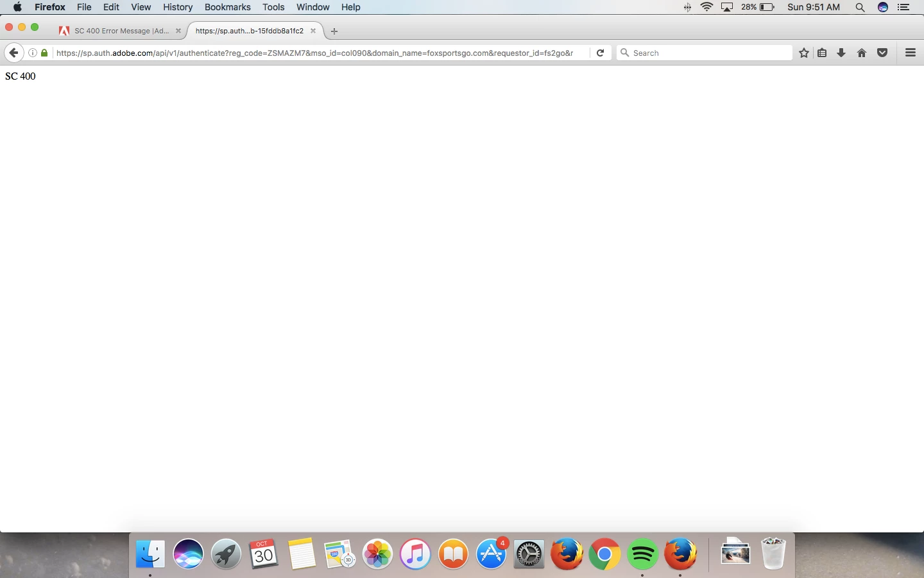Open iBooks in the Dock
The height and width of the screenshot is (578, 924).
pyautogui.click(x=453, y=554)
